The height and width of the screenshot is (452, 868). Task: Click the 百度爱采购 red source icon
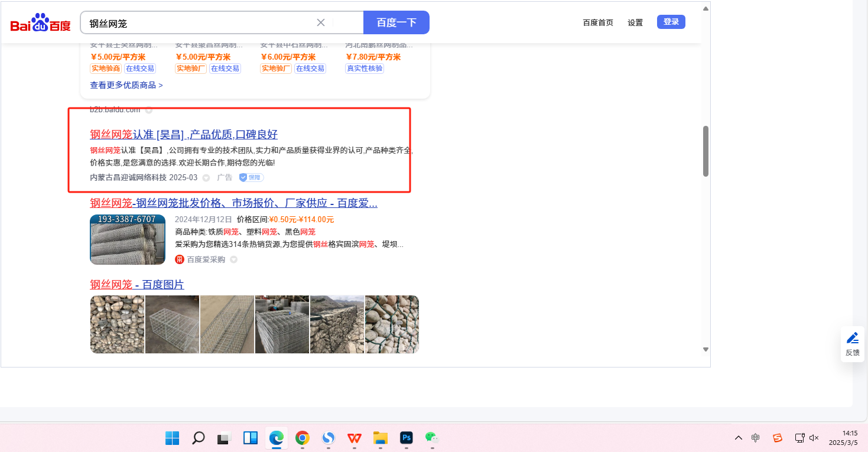[180, 259]
